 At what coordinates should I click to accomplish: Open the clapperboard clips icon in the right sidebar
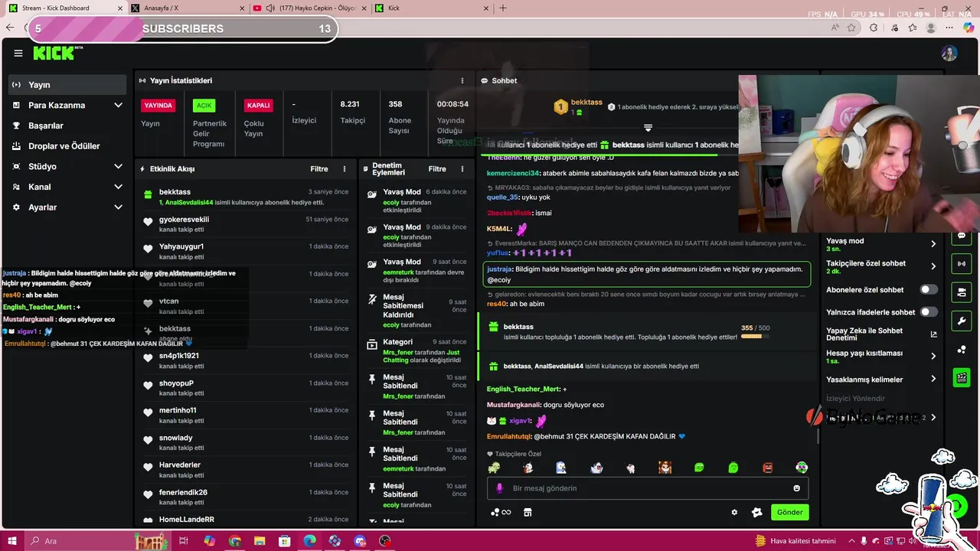(962, 377)
